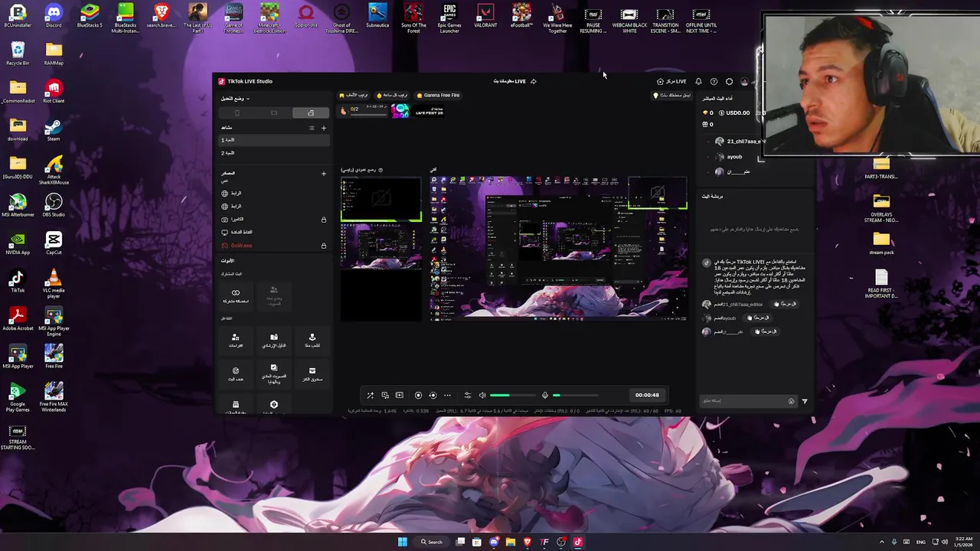Screen dimensions: 980x551
Task: Select scene 1 in scenes list
Action: (x=275, y=140)
